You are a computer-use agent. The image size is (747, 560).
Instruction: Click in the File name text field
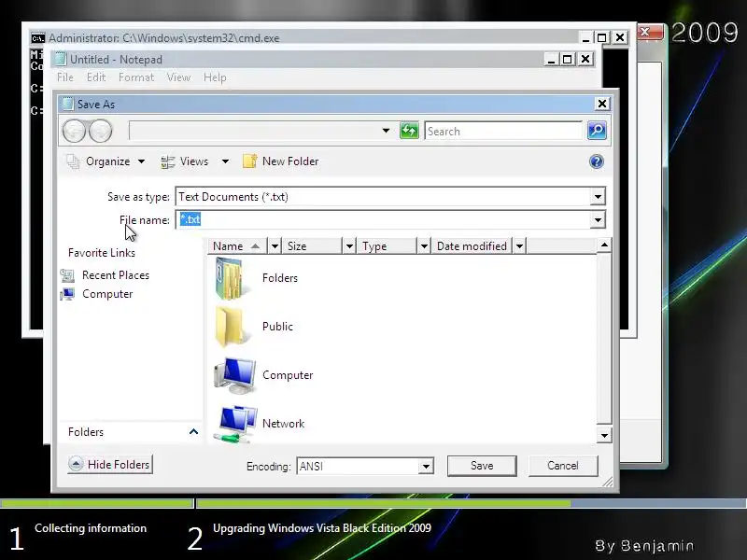383,220
